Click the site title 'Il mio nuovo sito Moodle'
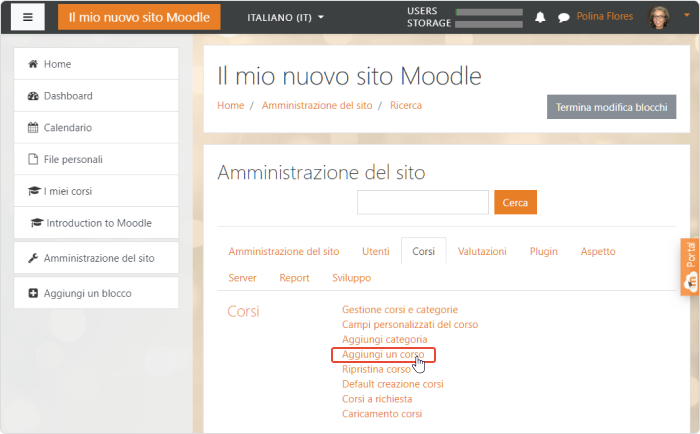 coord(139,17)
